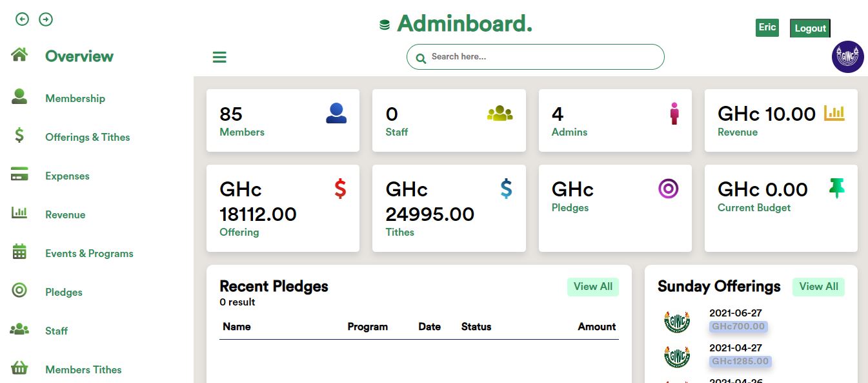
Task: Click the search bar to enter a query
Action: 534,57
